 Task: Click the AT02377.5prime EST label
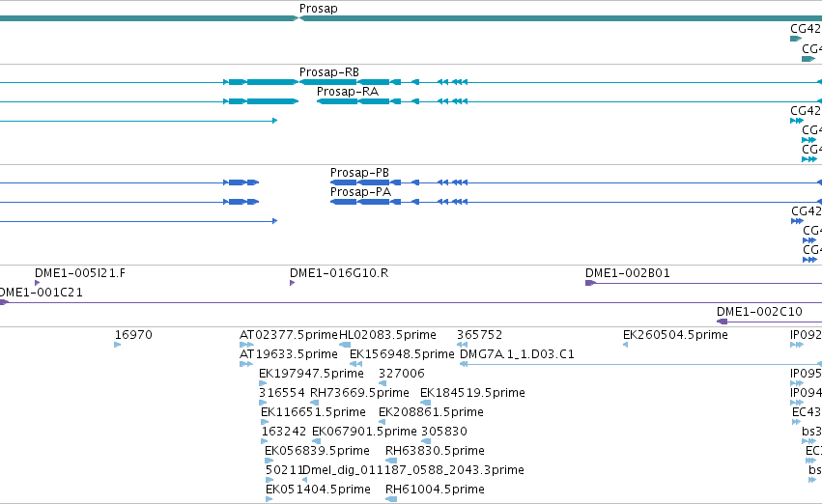pos(289,334)
